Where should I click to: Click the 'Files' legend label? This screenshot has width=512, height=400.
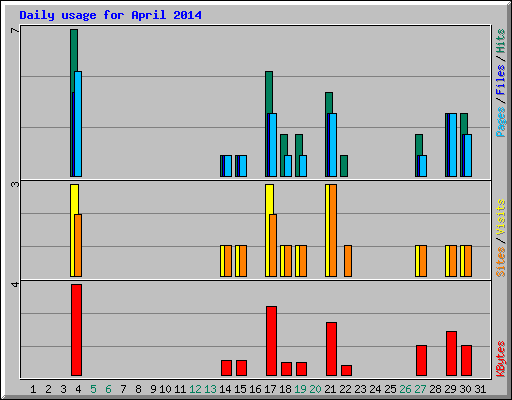tap(500, 79)
